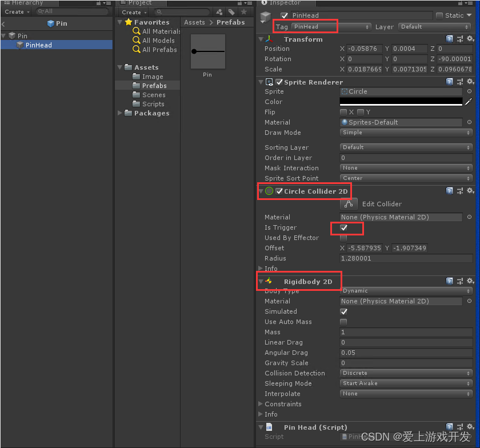480x448 pixels.
Task: Pick Sprites-Default material object selector
Action: pos(469,122)
